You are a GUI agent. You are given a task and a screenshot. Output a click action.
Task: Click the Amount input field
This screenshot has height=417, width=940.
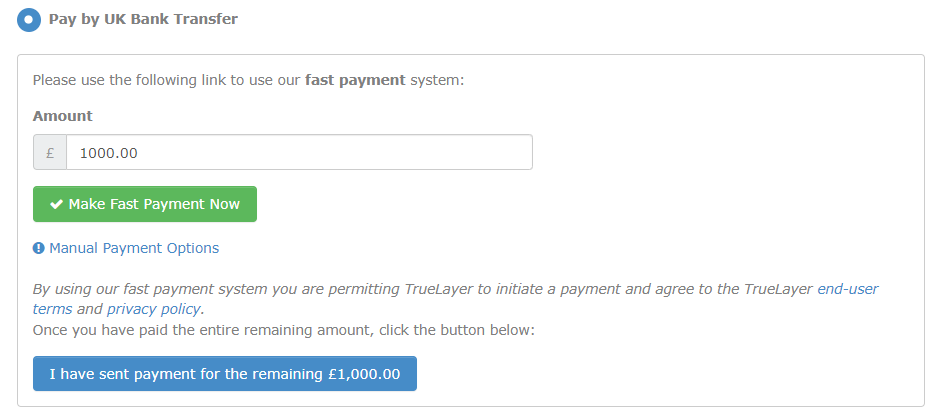[298, 153]
